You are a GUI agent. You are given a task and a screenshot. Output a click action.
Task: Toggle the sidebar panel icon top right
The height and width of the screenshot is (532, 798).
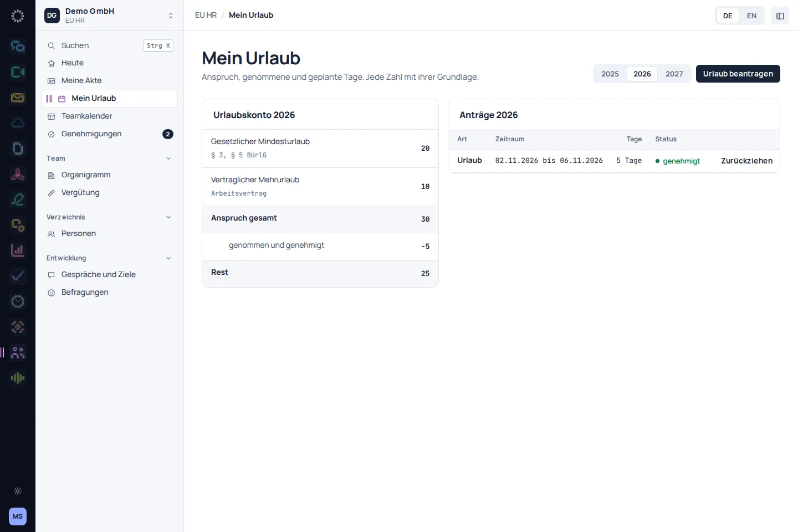780,16
